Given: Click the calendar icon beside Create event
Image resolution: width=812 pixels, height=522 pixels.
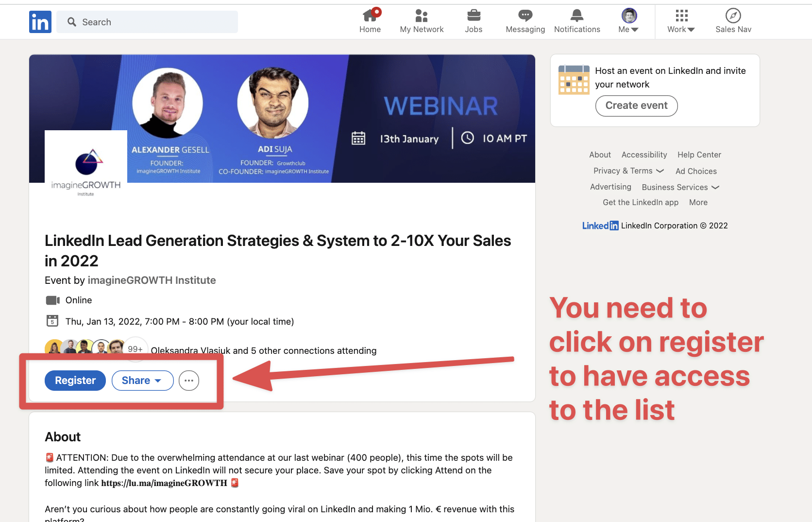Looking at the screenshot, I should click(x=574, y=80).
